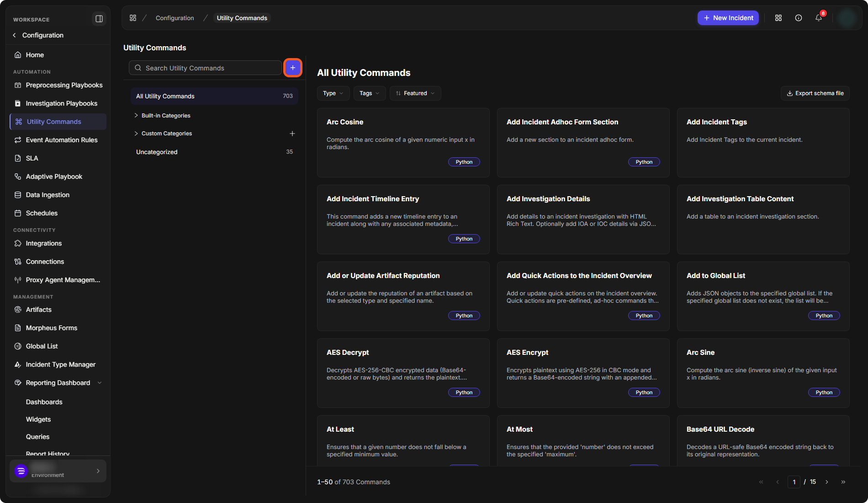Open Schedules page
The width and height of the screenshot is (868, 503).
coord(58,213)
